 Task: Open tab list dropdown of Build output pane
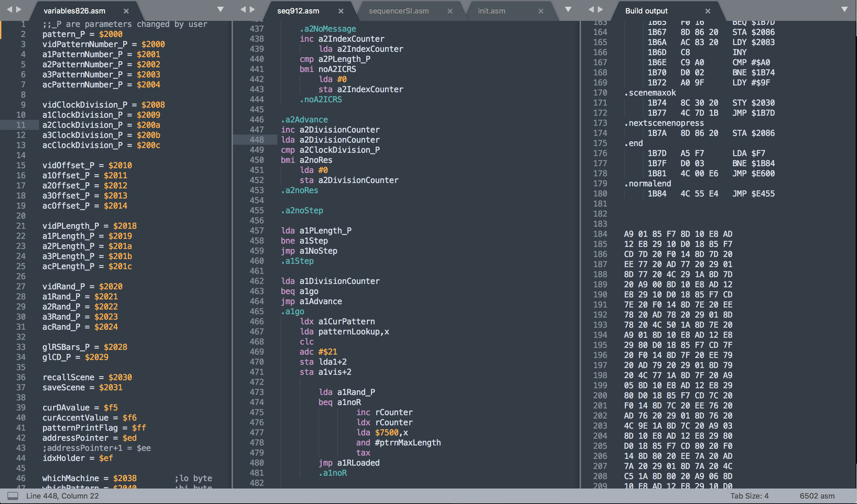[845, 9]
